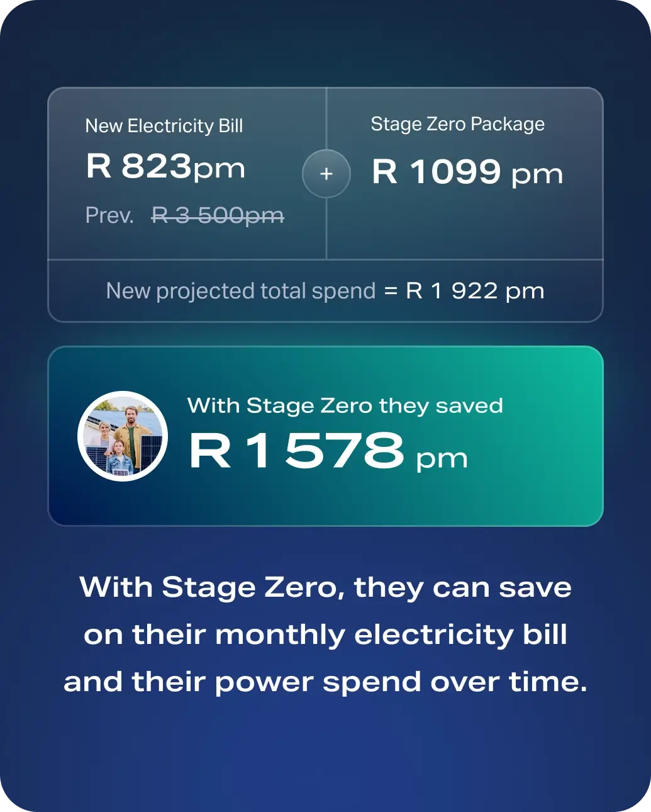
Task: Click the family photo avatar
Action: point(123,436)
